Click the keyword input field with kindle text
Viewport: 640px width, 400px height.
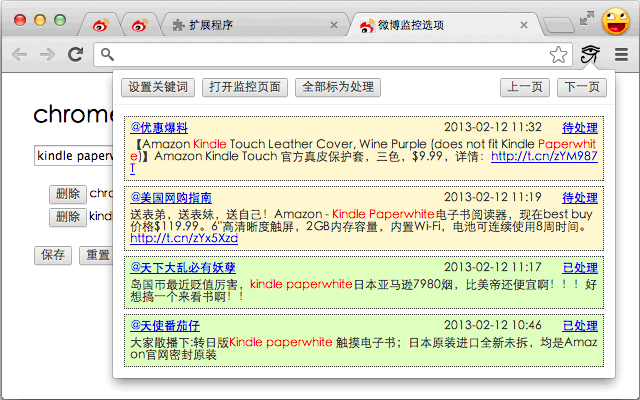coord(74,156)
